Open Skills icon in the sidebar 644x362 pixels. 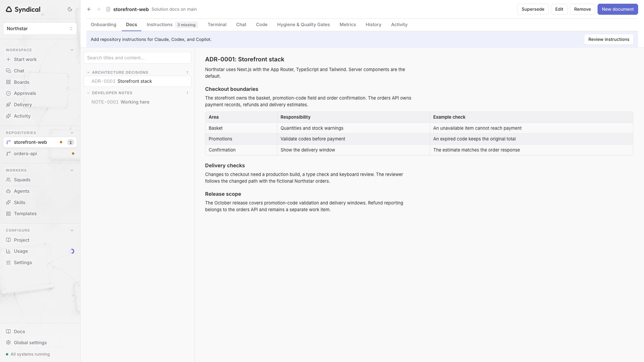(8, 202)
